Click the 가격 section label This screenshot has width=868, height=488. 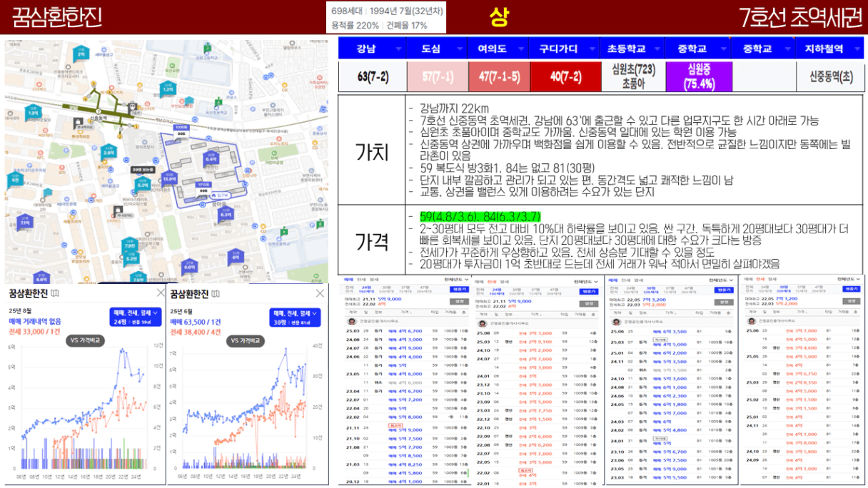click(x=371, y=241)
